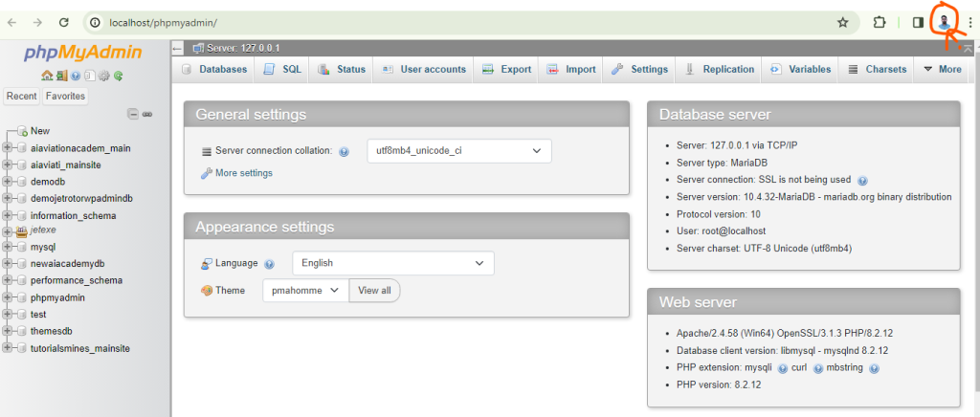Open the Variables tab
The height and width of the screenshot is (417, 980).
801,69
